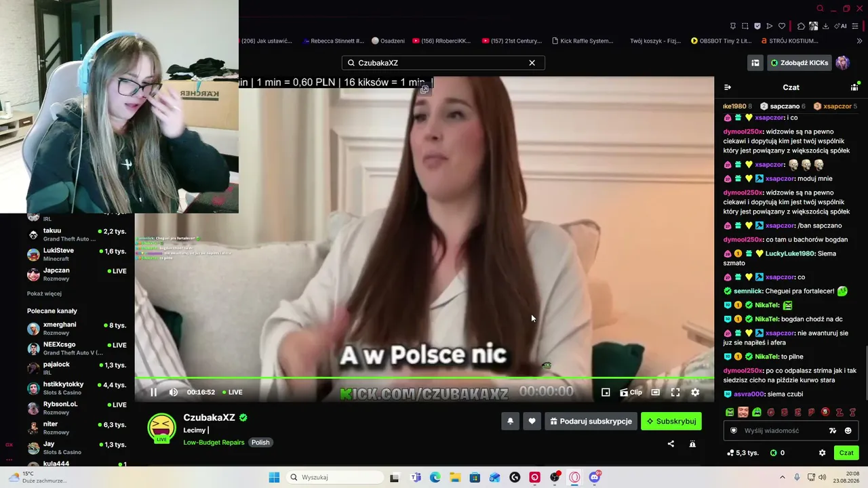Screen dimensions: 868x488
Task: Open Osadzeni bookmark
Action: click(x=388, y=41)
